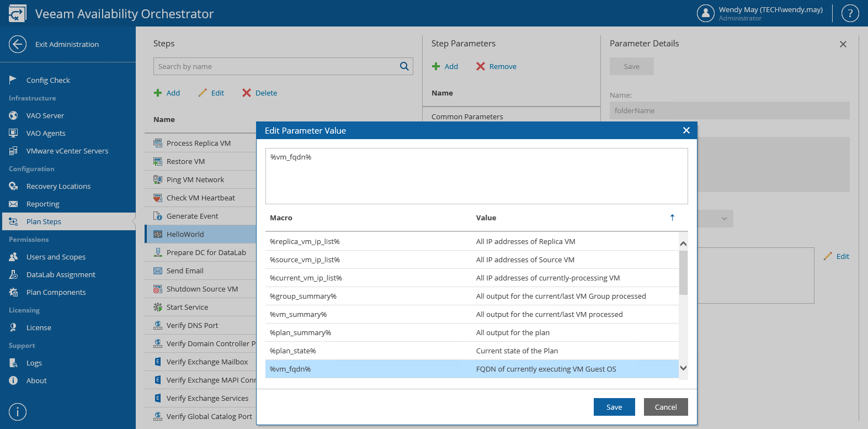Select the %group_summary% macro row
868x429 pixels.
472,296
